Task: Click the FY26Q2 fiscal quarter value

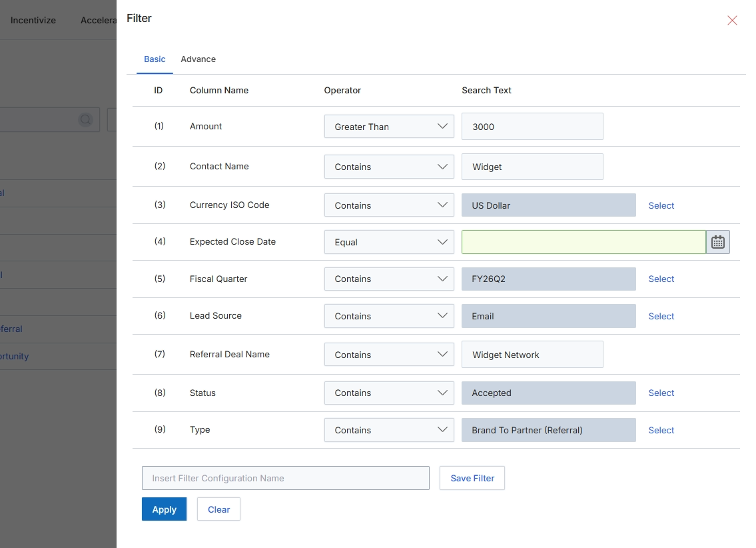Action: click(x=549, y=279)
